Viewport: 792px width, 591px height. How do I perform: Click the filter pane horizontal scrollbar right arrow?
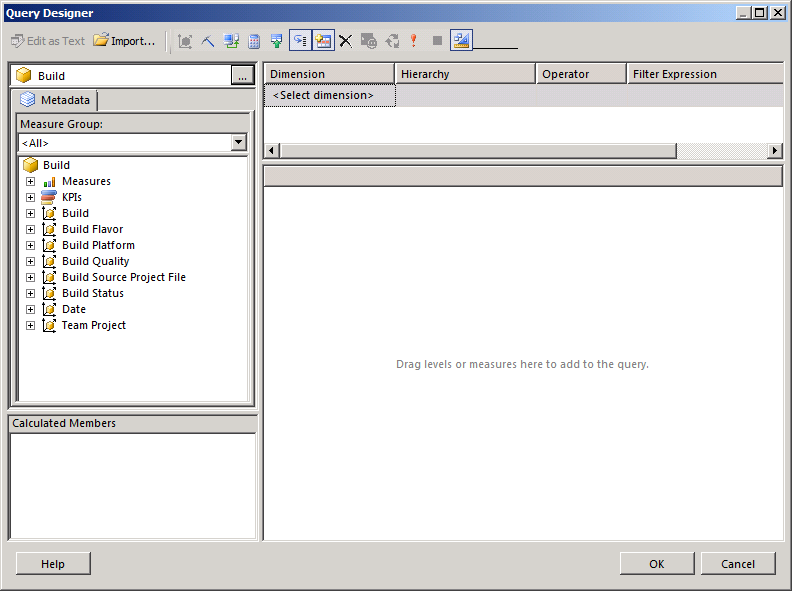pyautogui.click(x=775, y=150)
